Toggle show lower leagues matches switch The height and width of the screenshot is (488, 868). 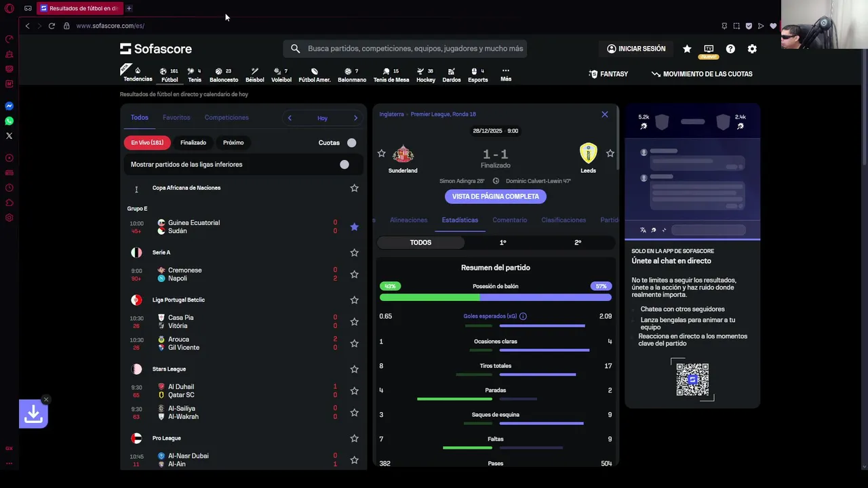click(344, 164)
